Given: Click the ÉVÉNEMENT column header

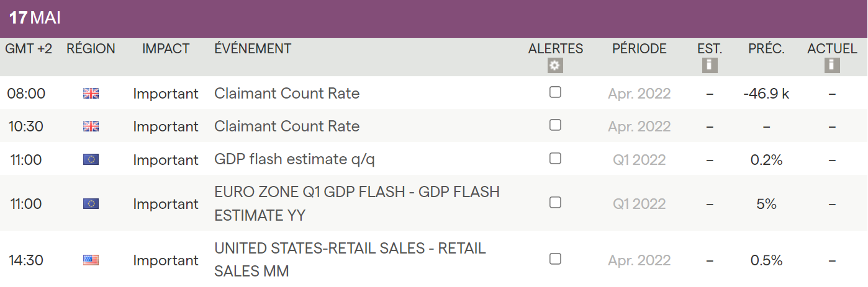Looking at the screenshot, I should point(253,49).
